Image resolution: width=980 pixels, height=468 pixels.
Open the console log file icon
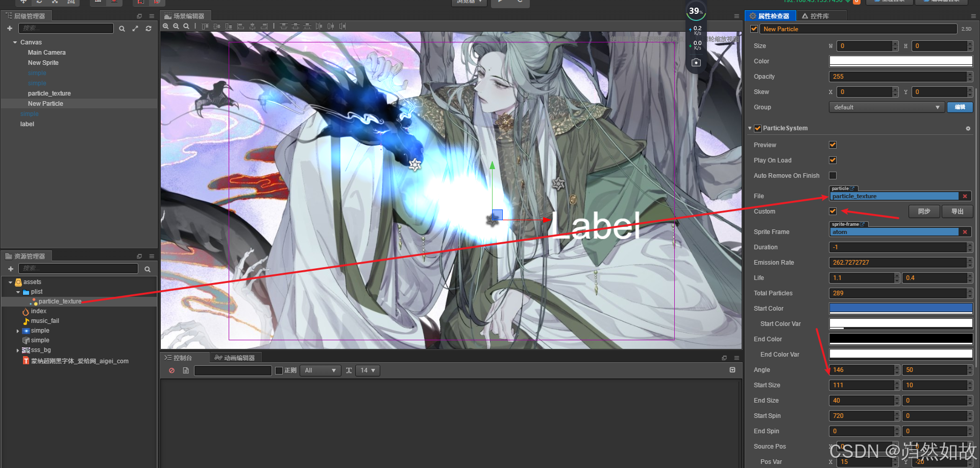186,370
